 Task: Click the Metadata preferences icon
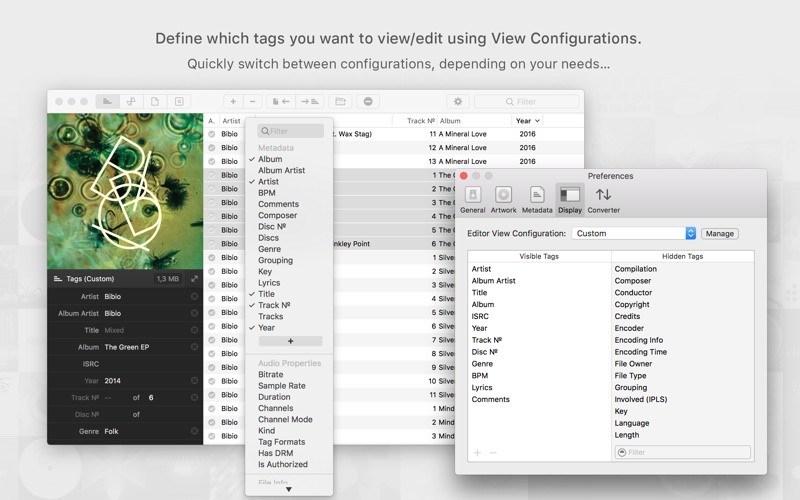tap(536, 199)
